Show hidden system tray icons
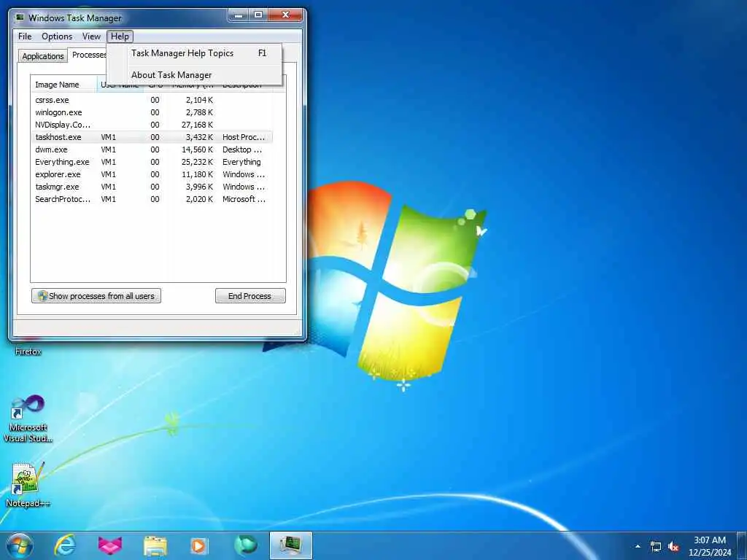The height and width of the screenshot is (560, 747). (638, 546)
